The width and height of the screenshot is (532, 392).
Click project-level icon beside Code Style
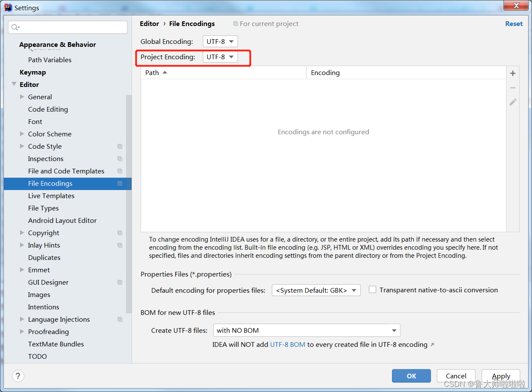(120, 146)
